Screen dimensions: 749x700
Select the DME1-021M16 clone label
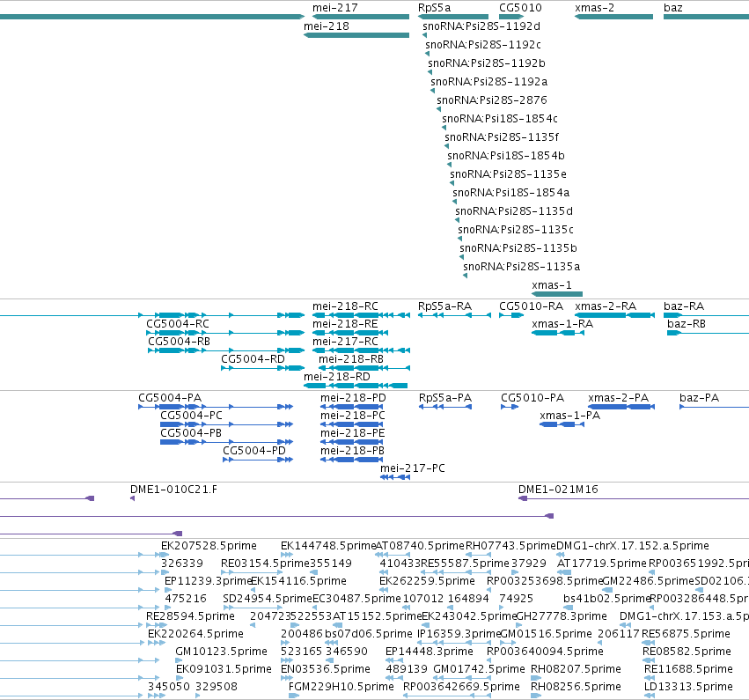(558, 490)
